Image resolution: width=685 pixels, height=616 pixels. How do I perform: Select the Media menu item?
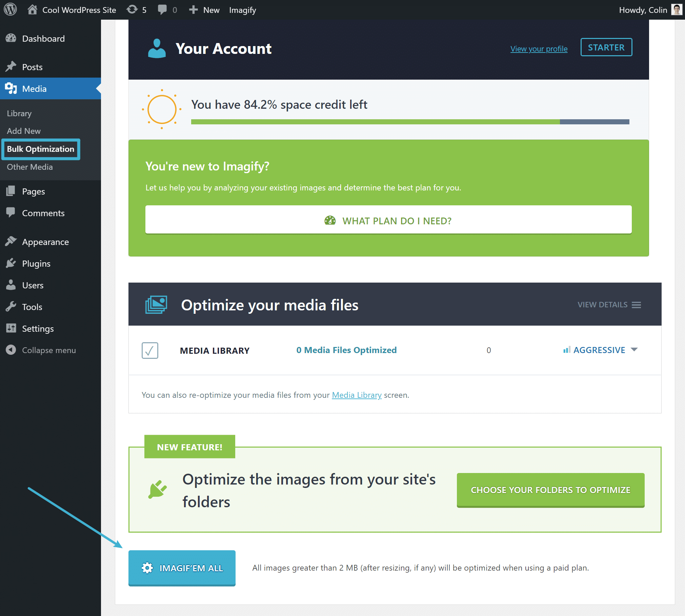pos(51,88)
